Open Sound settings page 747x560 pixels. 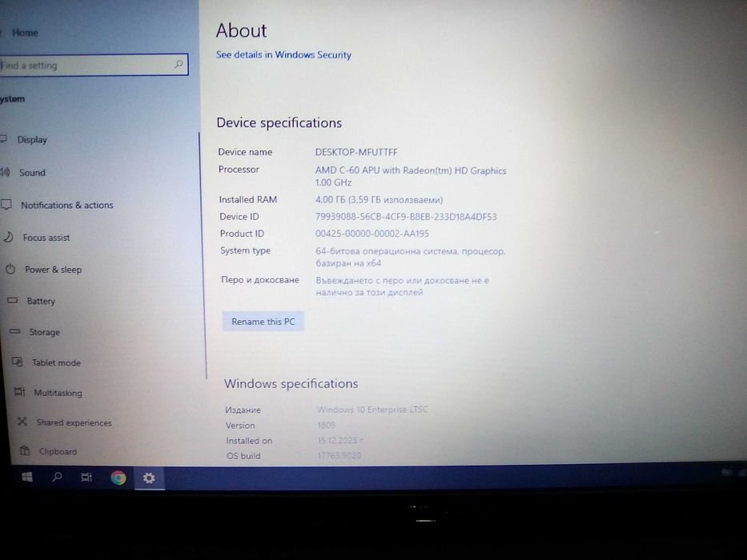[32, 172]
